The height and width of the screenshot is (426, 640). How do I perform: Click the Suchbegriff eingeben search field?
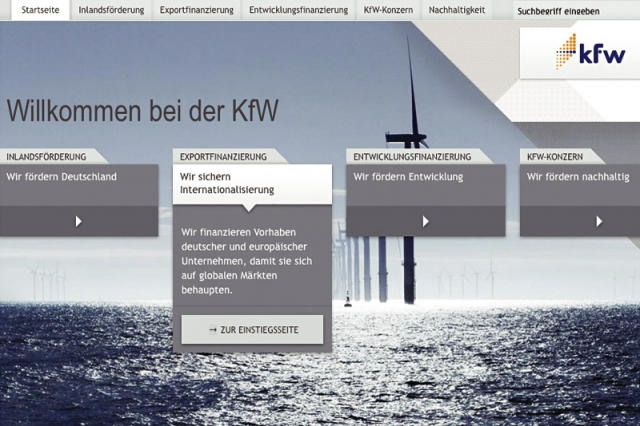click(x=576, y=11)
